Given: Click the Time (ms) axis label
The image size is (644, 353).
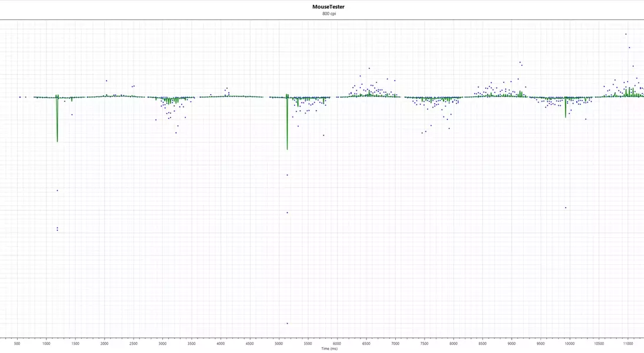Looking at the screenshot, I should (329, 349).
